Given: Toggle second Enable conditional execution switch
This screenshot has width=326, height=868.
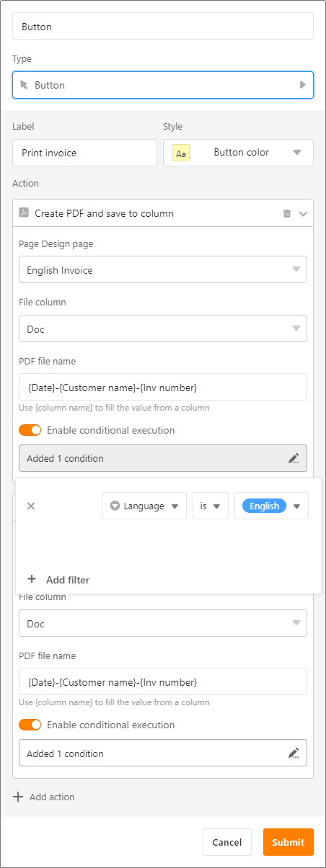Looking at the screenshot, I should (x=30, y=725).
